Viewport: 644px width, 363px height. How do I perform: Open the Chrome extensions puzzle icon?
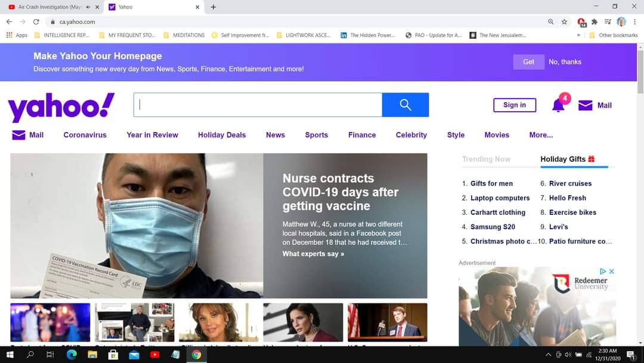point(595,21)
